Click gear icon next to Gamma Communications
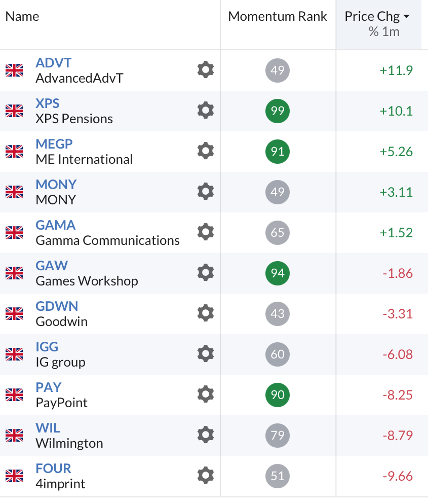This screenshot has width=428, height=504. (205, 232)
